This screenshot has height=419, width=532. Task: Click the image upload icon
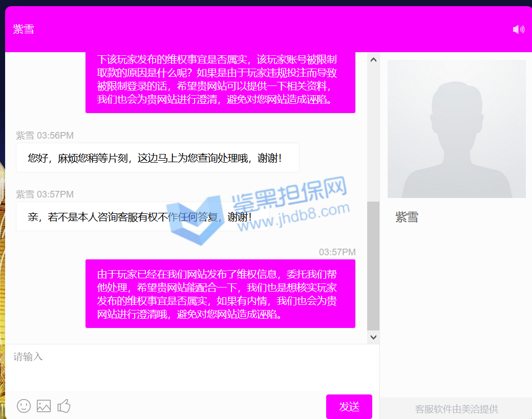point(44,406)
